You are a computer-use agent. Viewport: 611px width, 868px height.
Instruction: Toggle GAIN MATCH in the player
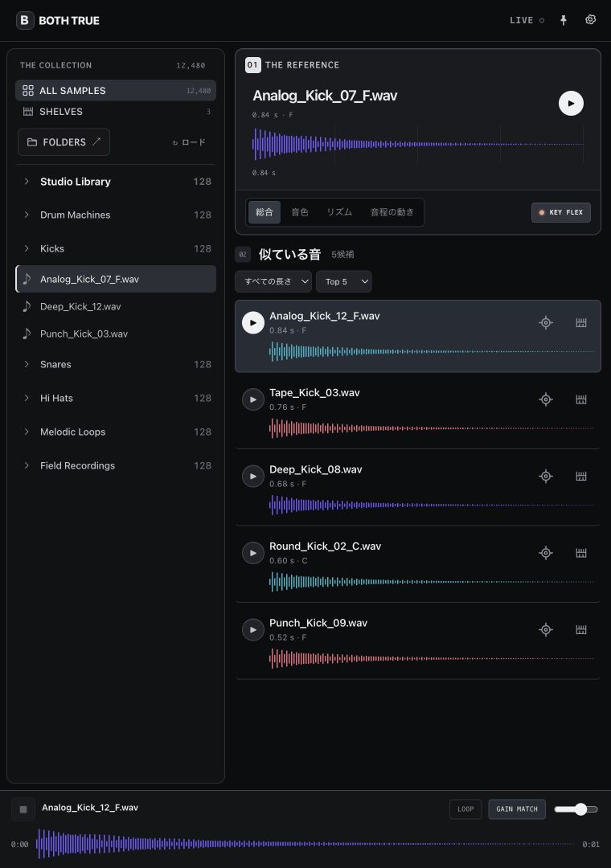click(517, 809)
